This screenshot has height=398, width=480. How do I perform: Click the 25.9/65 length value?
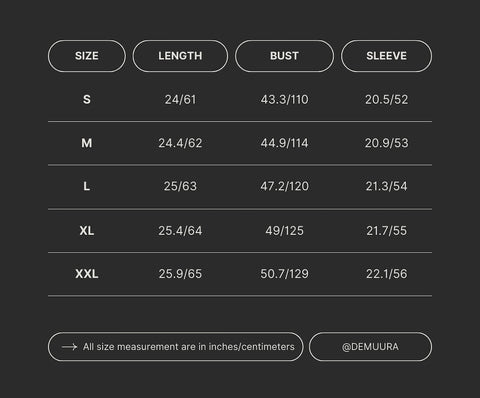coord(180,274)
